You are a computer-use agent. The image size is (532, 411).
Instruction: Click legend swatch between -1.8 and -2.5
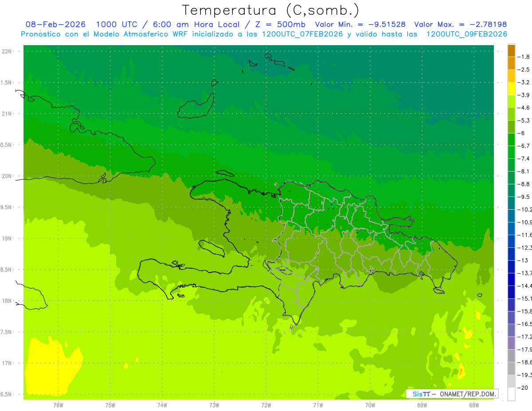pos(511,63)
